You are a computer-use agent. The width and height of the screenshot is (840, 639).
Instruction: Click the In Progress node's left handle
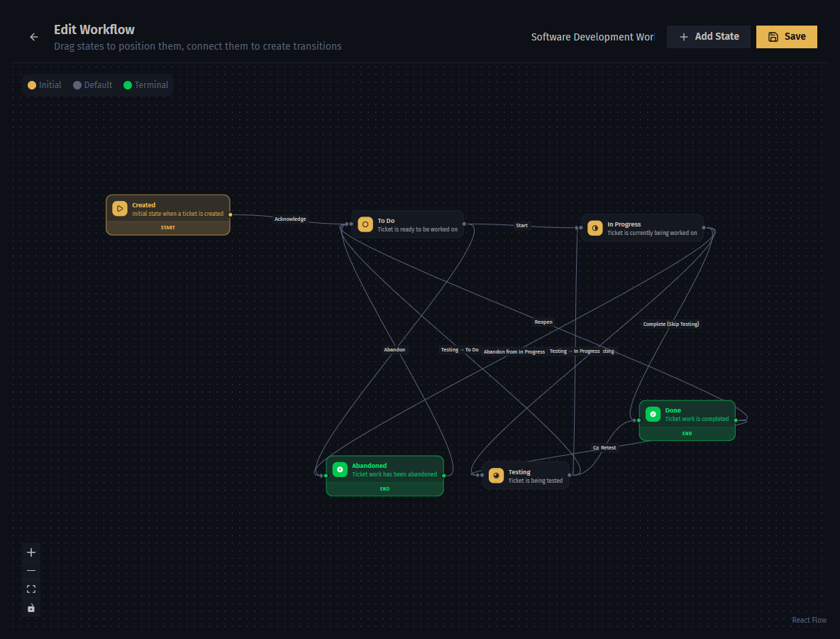(x=581, y=228)
